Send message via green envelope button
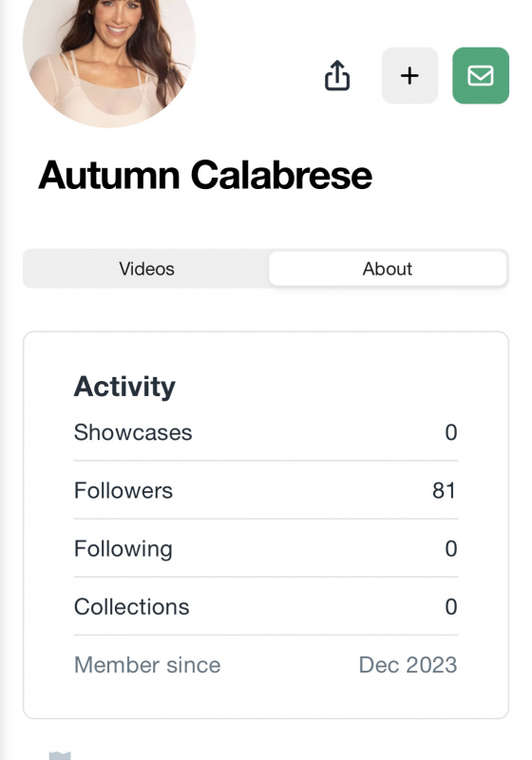 [481, 76]
